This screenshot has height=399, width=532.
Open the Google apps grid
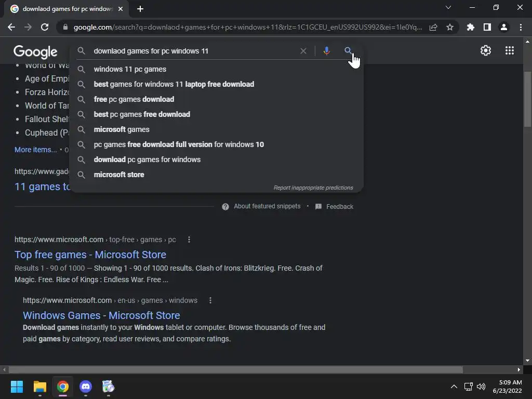click(510, 50)
